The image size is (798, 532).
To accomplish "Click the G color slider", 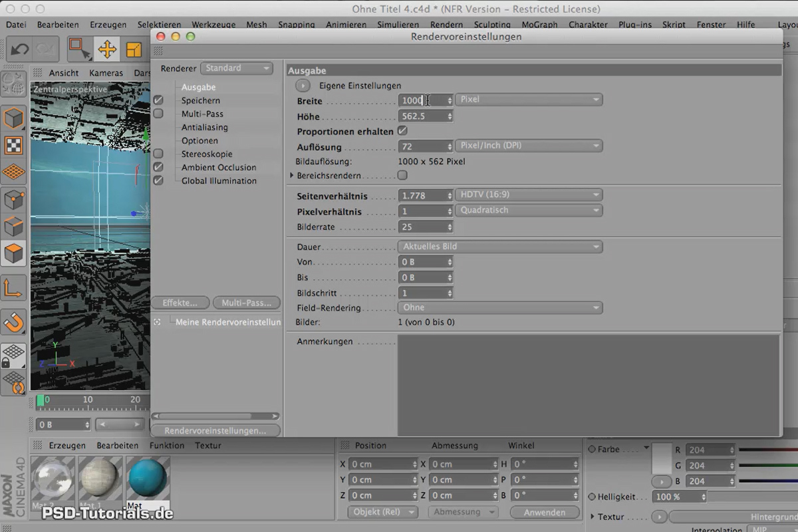I will click(x=768, y=465).
